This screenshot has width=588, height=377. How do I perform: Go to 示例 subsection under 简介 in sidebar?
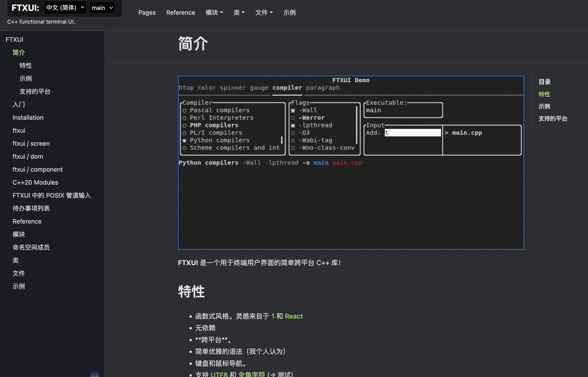26,79
